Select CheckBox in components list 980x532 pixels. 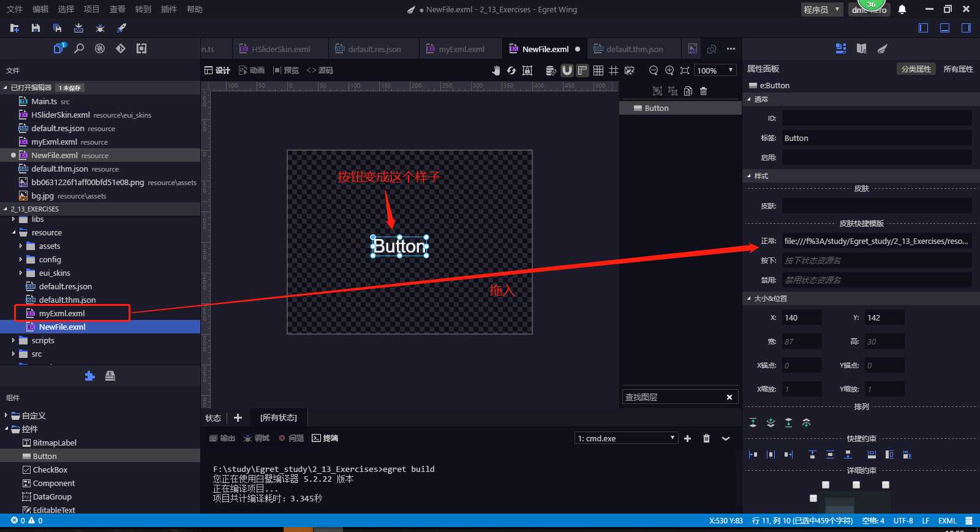(50, 470)
